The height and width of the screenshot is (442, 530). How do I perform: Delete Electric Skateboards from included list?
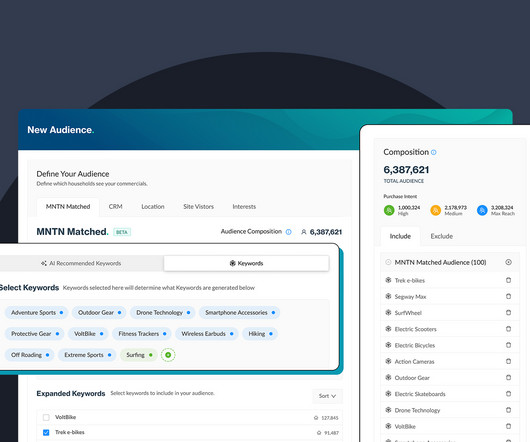[x=508, y=394]
